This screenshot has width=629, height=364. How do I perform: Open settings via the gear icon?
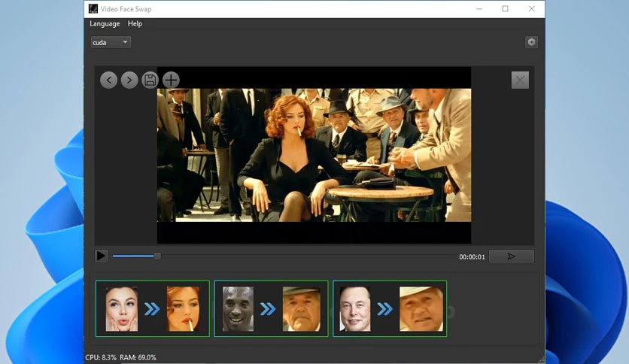(531, 42)
